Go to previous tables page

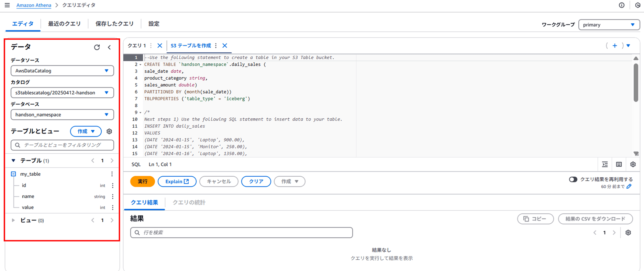click(x=93, y=161)
